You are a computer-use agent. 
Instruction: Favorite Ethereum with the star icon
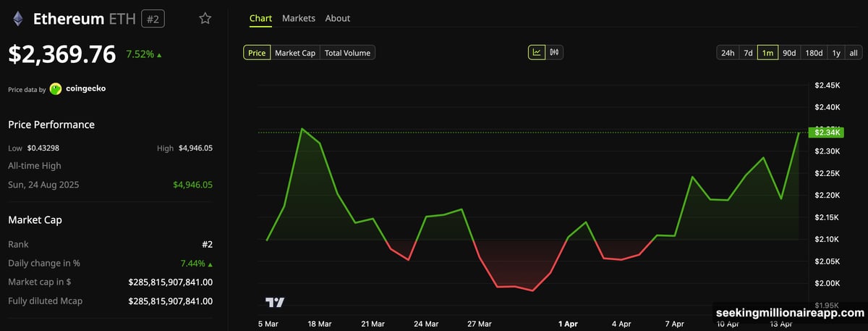click(205, 19)
